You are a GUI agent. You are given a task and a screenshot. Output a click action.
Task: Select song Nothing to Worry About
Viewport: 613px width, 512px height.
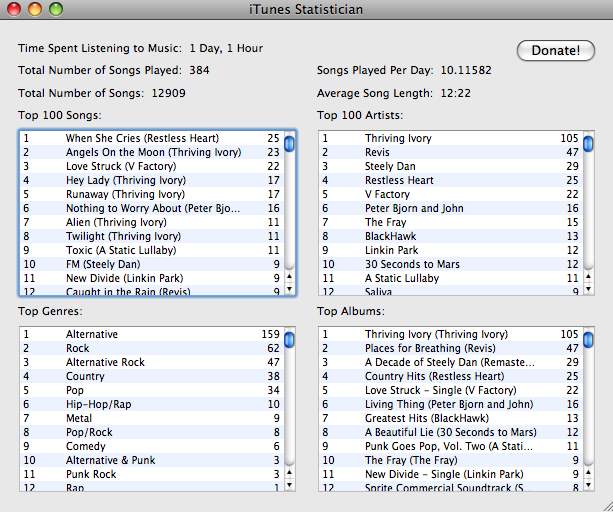click(x=152, y=208)
